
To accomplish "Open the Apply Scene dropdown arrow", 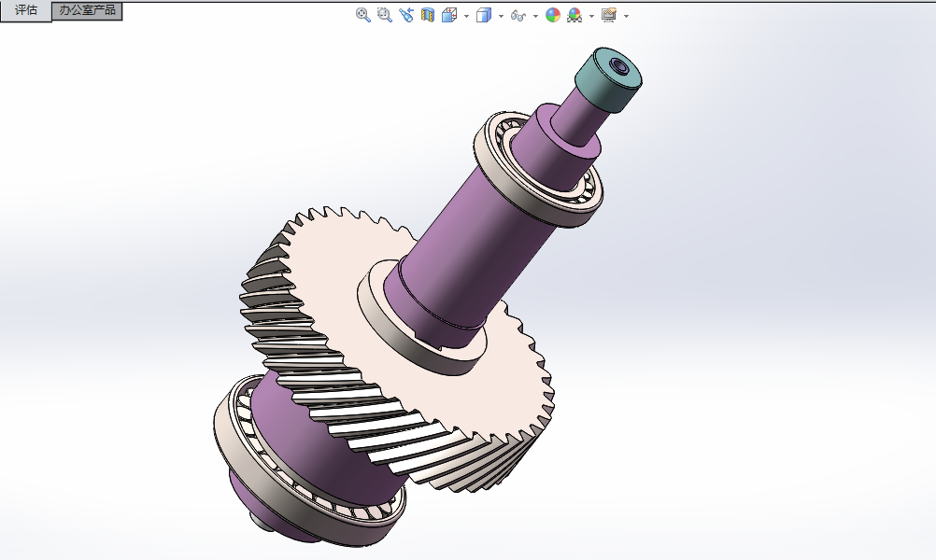I will click(591, 16).
